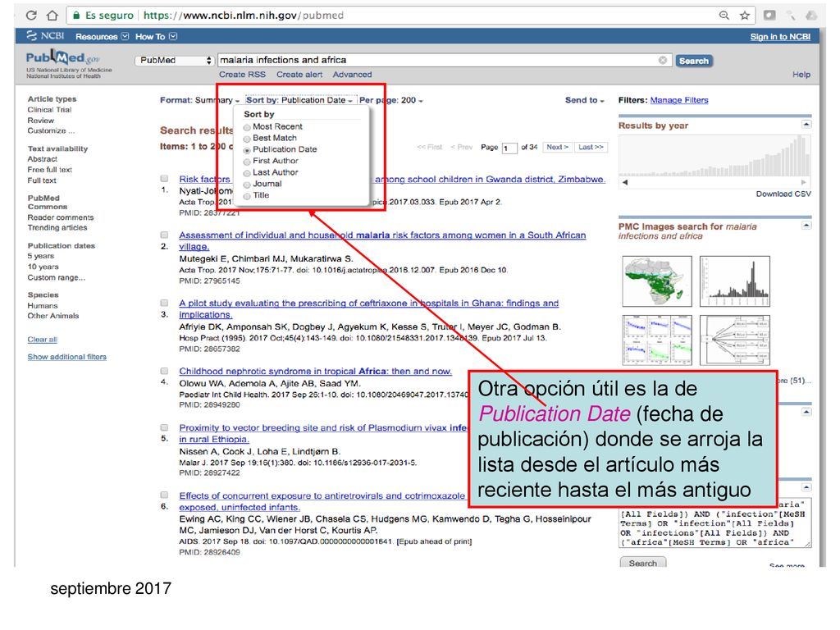Click the green padlock secure icon
The width and height of the screenshot is (840, 630).
[x=76, y=16]
